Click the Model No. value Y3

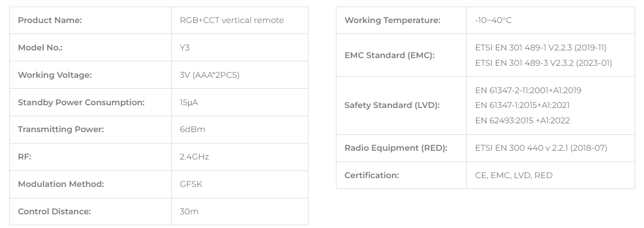[x=184, y=48]
